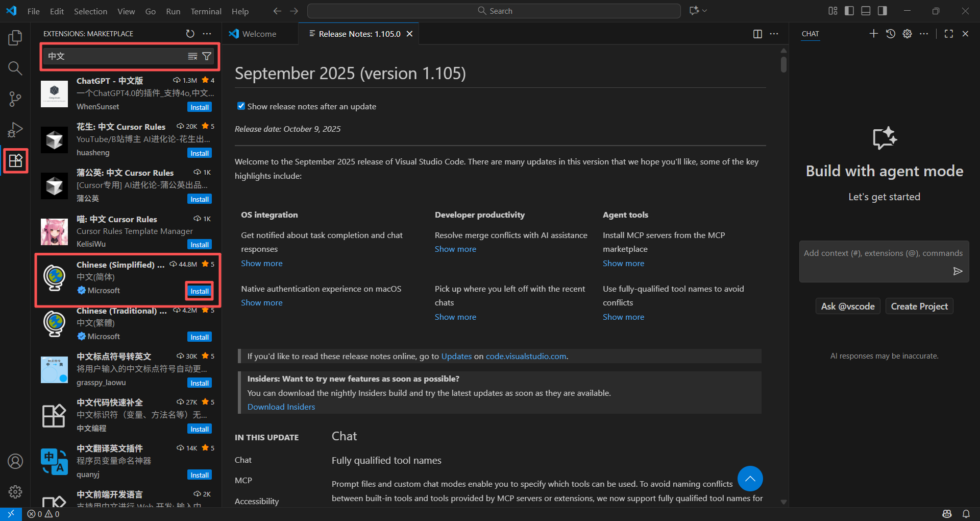This screenshot has height=521, width=980.
Task: Show more about macOS native authentication
Action: point(262,302)
